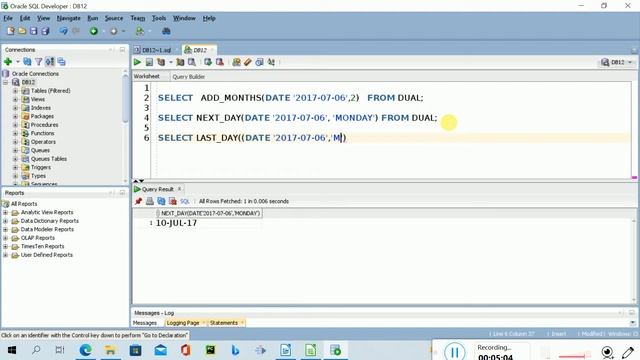This screenshot has height=360, width=640.
Task: Open Windows Start menu
Action: click(x=12, y=350)
